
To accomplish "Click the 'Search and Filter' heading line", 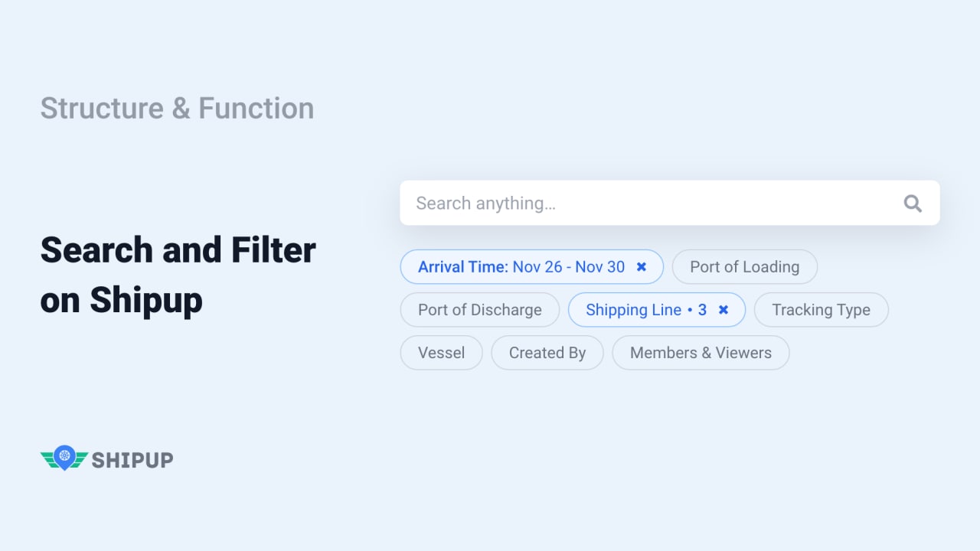I will pos(178,250).
